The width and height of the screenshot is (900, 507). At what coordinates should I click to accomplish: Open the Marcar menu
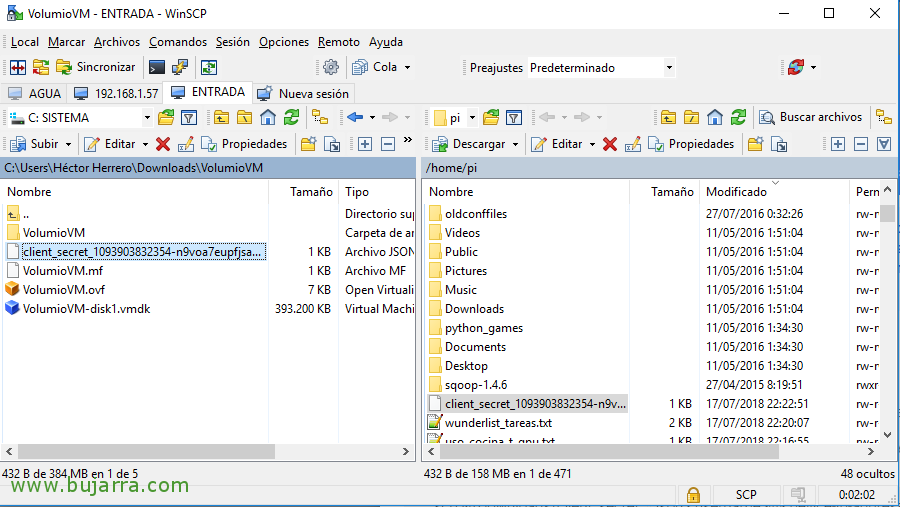click(x=66, y=42)
